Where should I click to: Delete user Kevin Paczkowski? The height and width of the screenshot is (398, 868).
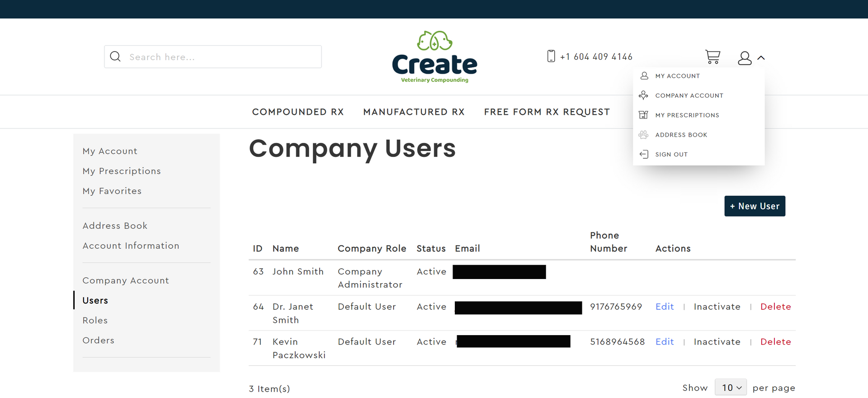pyautogui.click(x=775, y=342)
